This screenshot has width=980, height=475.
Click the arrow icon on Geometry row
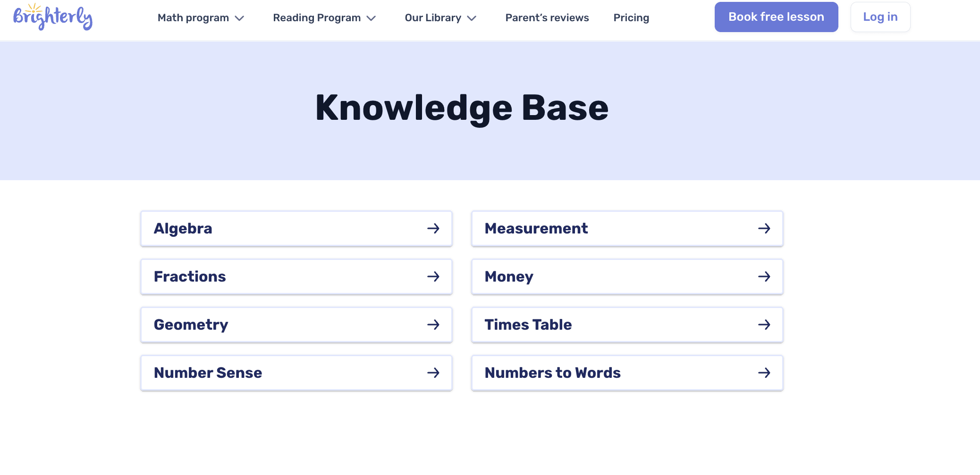click(x=433, y=325)
